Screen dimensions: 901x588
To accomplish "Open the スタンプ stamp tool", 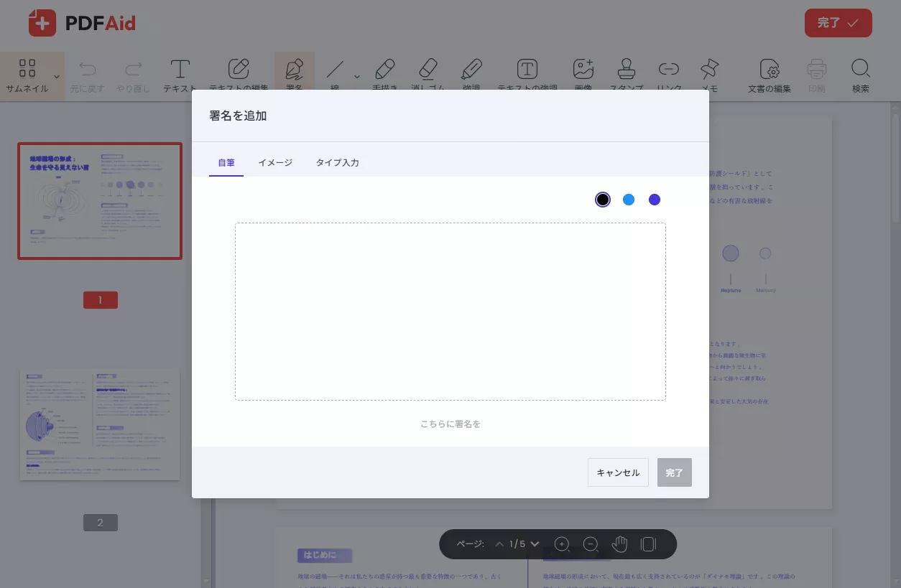I will pyautogui.click(x=626, y=75).
